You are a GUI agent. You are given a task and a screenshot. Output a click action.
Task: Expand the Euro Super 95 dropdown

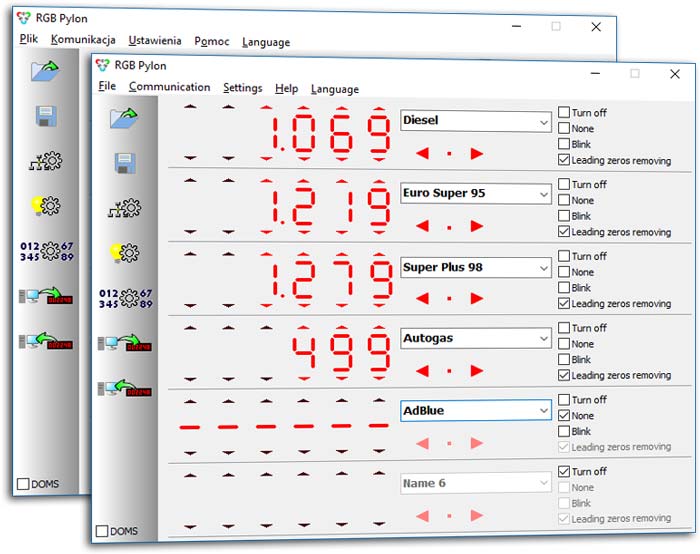coord(543,194)
